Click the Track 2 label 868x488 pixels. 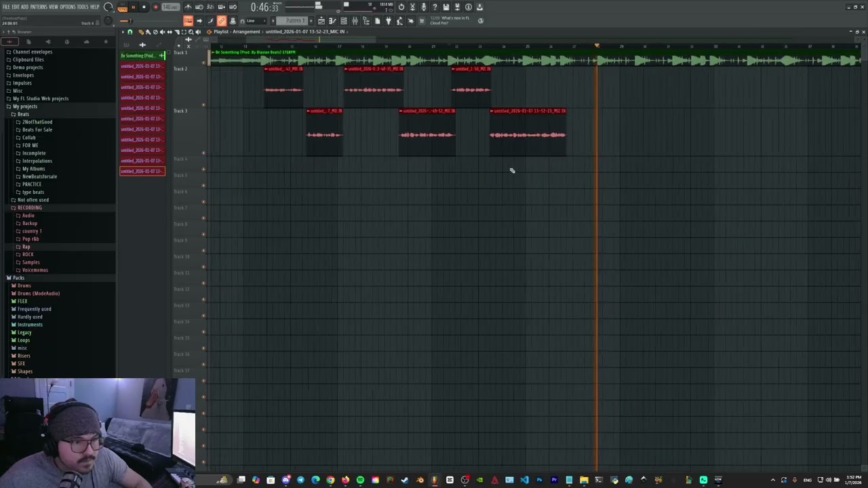(180, 68)
